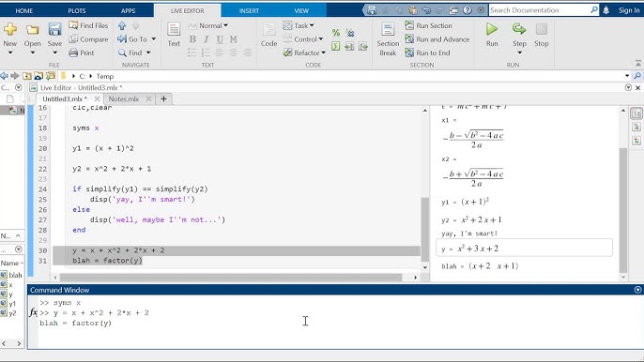Screen dimensions: 644x362
Task: Click the green Run button
Action: tap(492, 30)
